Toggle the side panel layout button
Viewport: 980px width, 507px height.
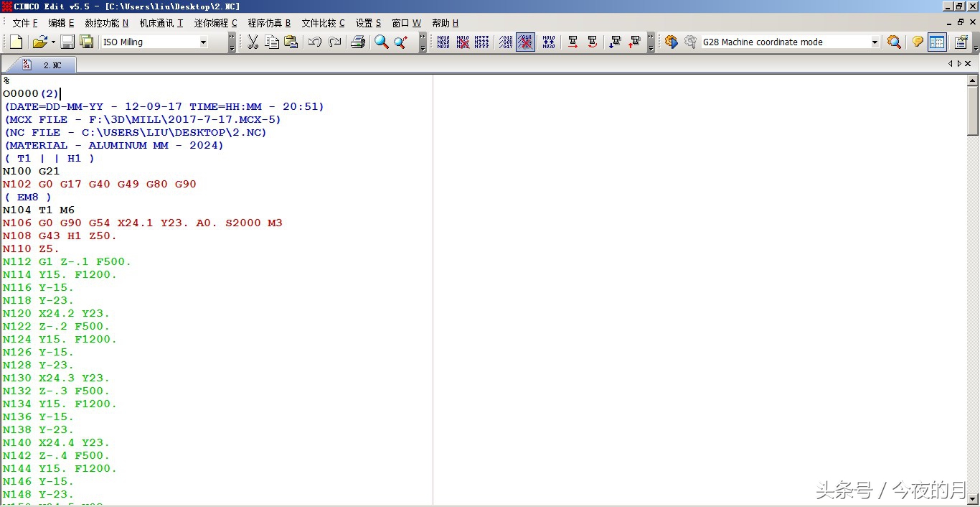point(937,42)
